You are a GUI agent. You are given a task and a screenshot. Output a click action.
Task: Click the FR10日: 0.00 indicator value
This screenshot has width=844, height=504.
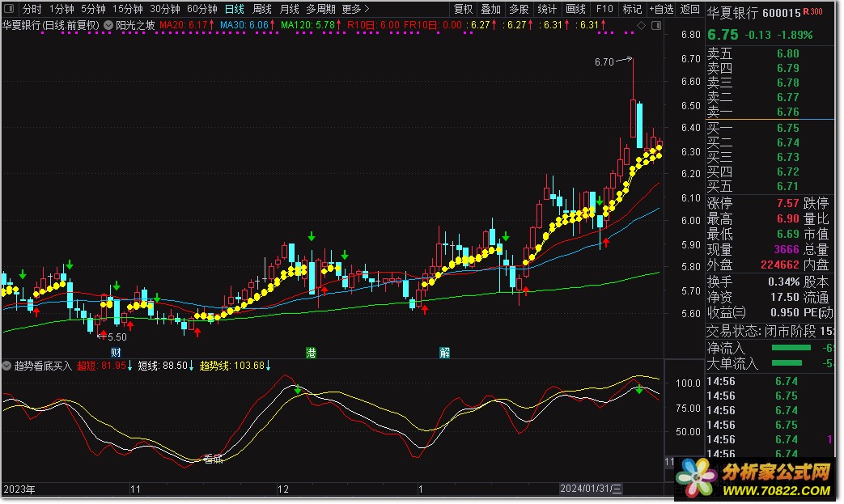click(432, 25)
